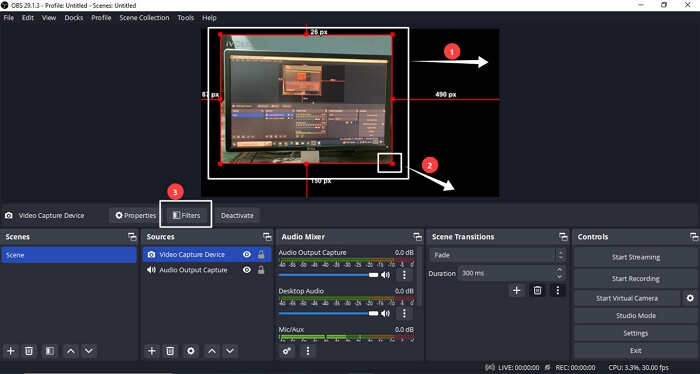Open the File menu

[9, 18]
